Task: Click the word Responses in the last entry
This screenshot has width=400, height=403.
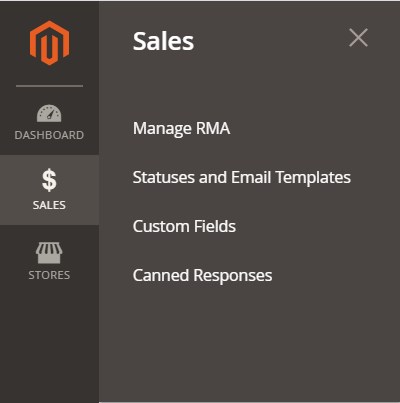Action: [233, 276]
